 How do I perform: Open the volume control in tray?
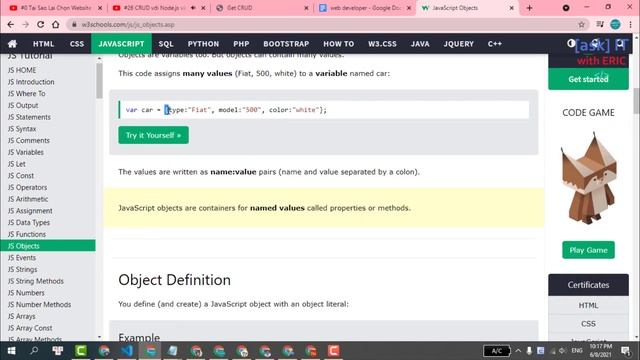[x=562, y=351]
